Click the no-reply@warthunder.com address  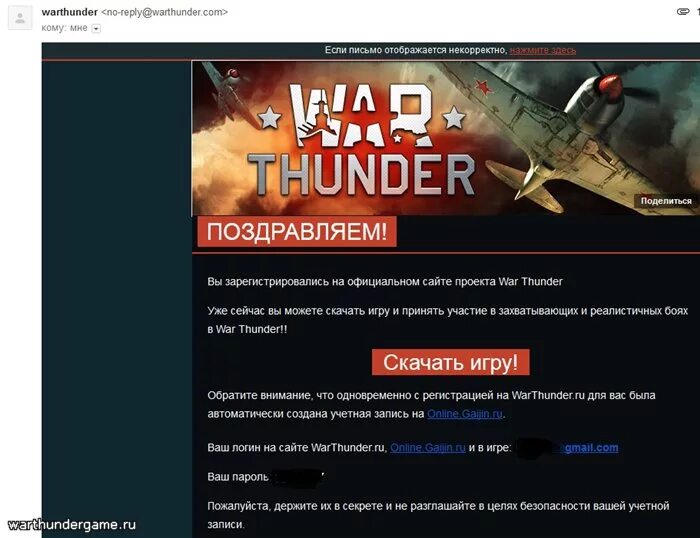[164, 12]
